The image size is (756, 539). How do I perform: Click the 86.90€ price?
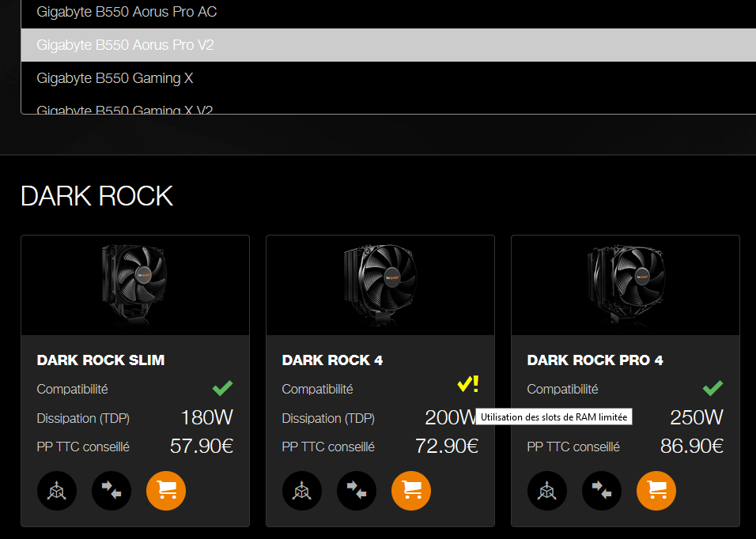pos(692,446)
